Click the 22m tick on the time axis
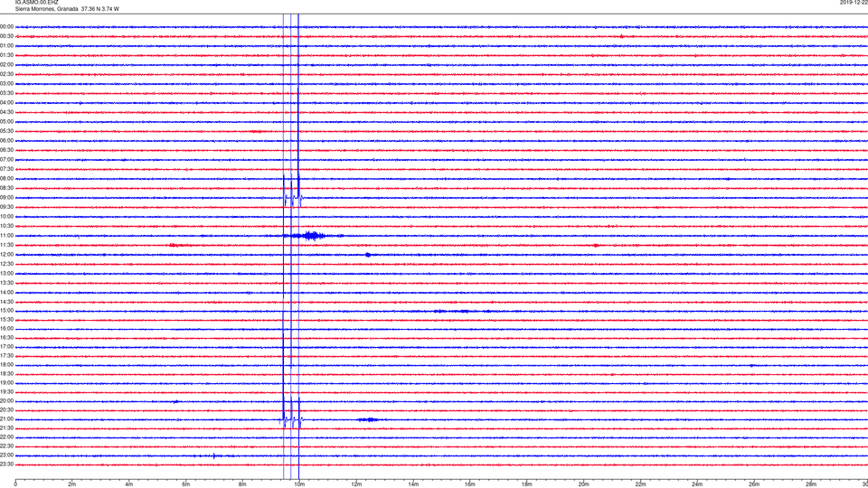This screenshot has height=488, width=868. (x=640, y=484)
